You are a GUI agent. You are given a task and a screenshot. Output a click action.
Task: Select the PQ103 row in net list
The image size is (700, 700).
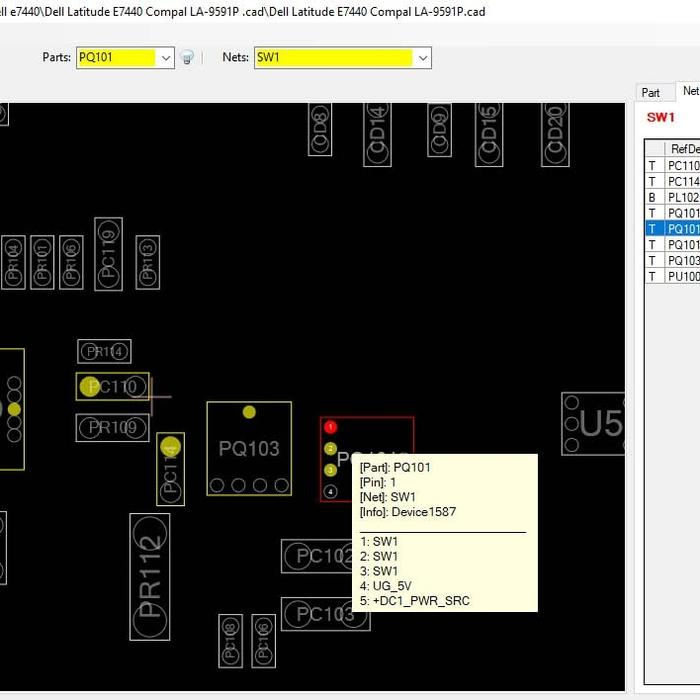click(672, 260)
